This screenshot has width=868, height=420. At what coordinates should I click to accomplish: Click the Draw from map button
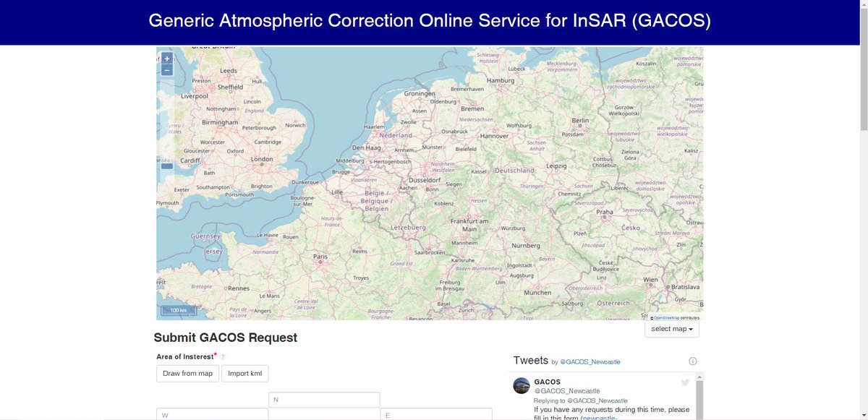coord(187,374)
